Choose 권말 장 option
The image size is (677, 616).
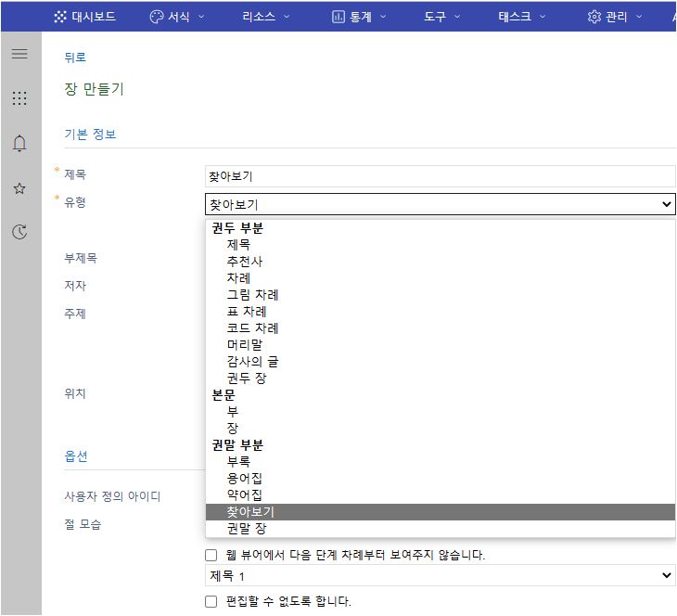tap(441, 528)
